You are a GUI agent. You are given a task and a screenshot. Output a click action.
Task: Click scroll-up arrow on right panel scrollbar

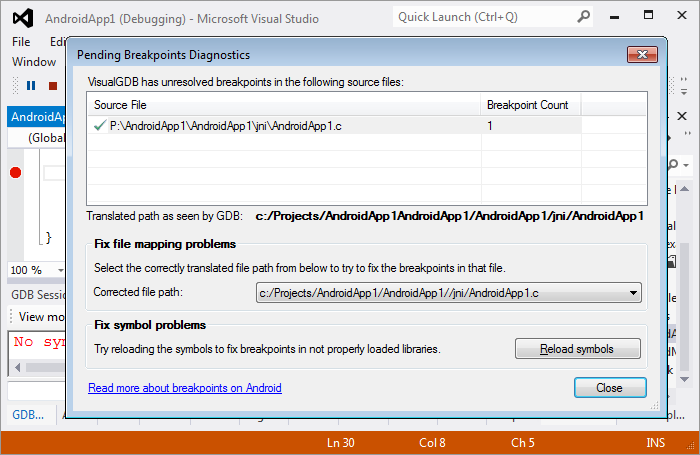pyautogui.click(x=684, y=189)
